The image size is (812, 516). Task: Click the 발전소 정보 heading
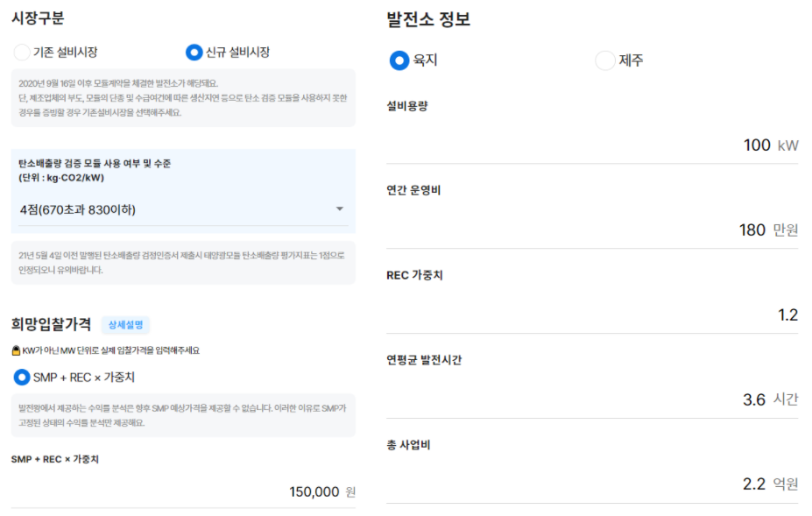click(428, 19)
